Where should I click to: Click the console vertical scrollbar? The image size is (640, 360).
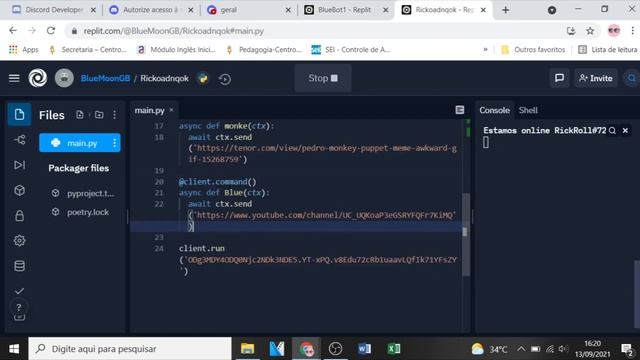point(637,294)
